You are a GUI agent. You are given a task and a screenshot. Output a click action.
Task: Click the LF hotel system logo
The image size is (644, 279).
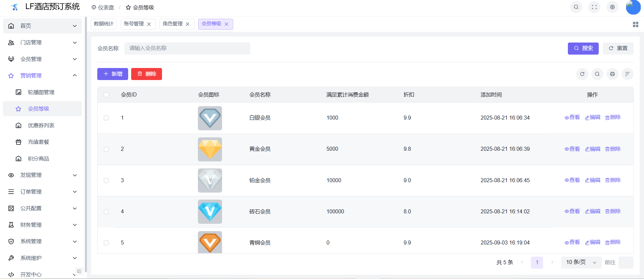coord(14,7)
